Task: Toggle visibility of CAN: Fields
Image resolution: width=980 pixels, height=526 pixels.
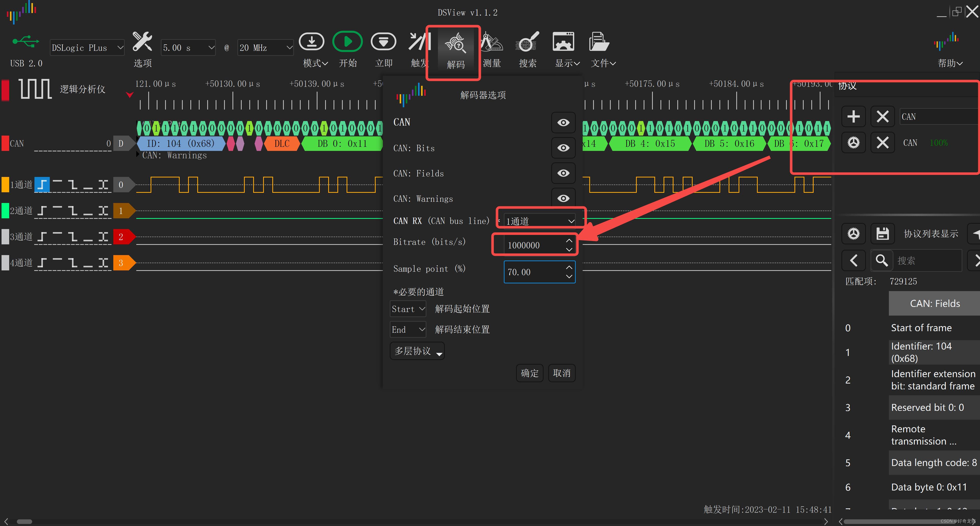Action: click(563, 173)
